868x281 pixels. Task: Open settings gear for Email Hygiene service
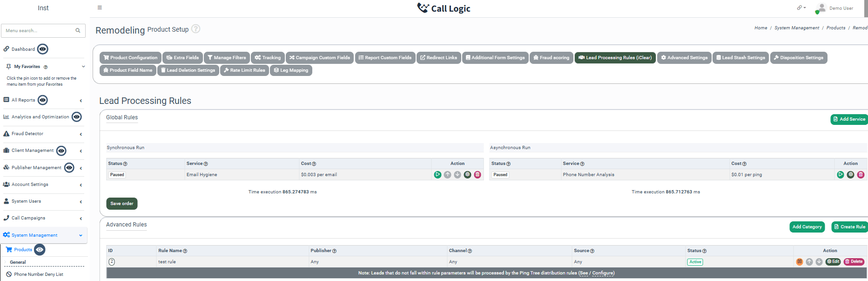[467, 175]
